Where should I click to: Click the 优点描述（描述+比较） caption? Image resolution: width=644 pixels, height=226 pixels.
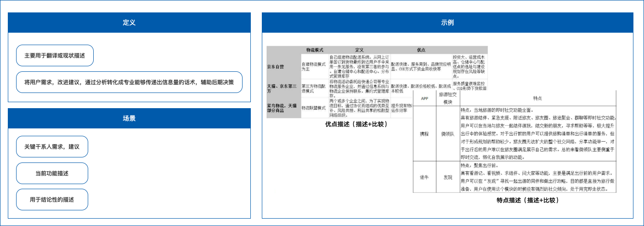(356, 124)
